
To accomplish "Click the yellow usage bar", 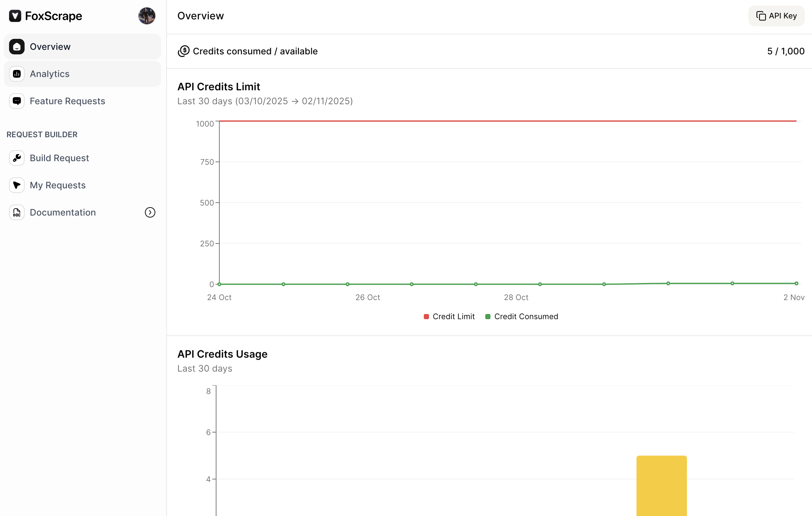I will coord(661,485).
